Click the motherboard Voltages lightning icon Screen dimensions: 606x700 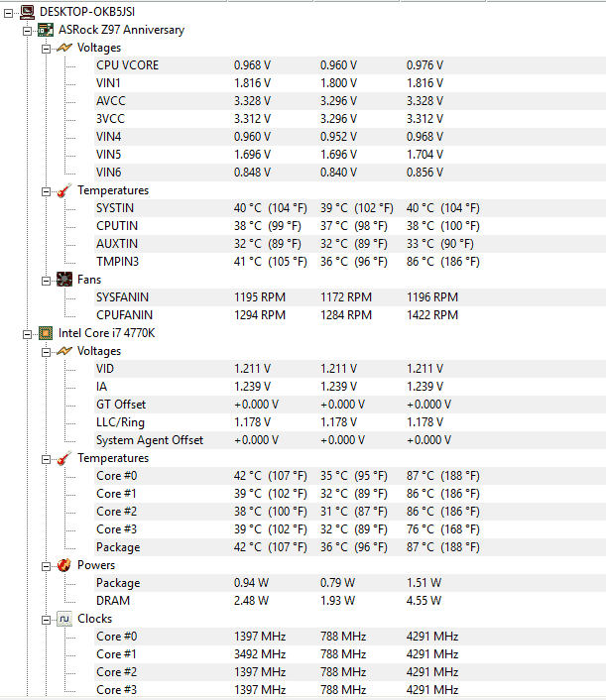pyautogui.click(x=64, y=48)
